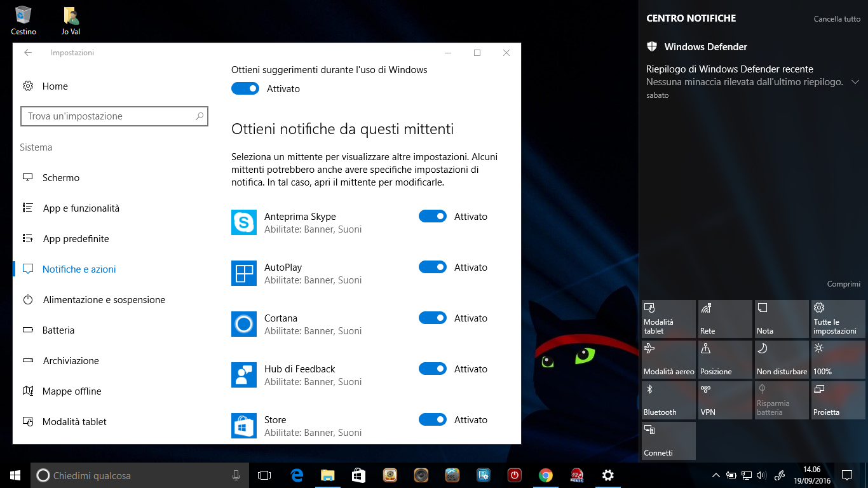Image resolution: width=868 pixels, height=488 pixels.
Task: Open Cestino on the desktop
Action: [x=24, y=20]
